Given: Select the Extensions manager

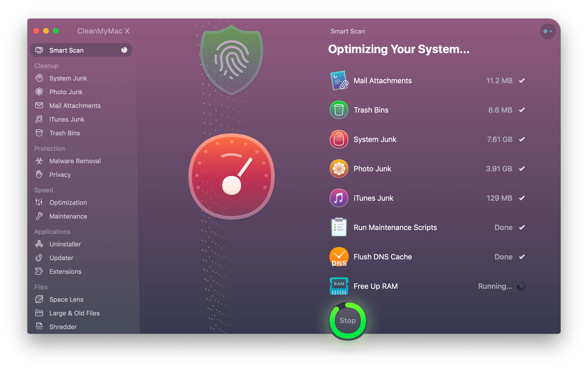Looking at the screenshot, I should click(x=65, y=271).
